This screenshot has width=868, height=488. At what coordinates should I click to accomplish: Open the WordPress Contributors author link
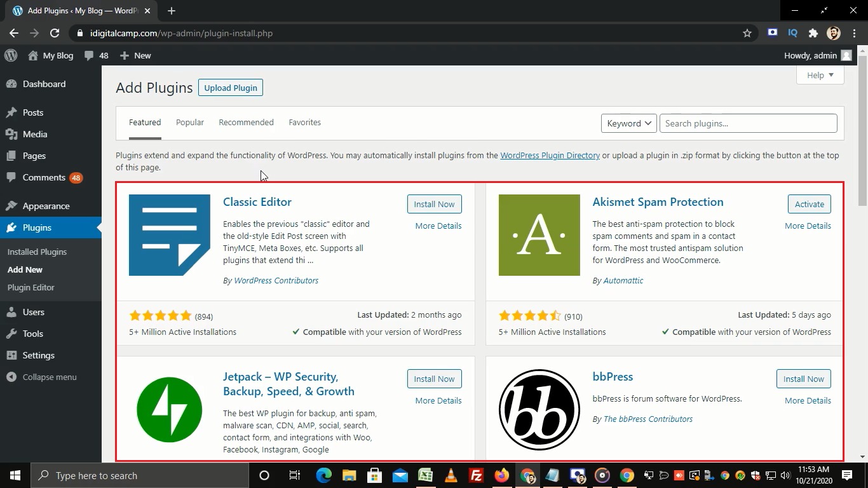coord(276,280)
